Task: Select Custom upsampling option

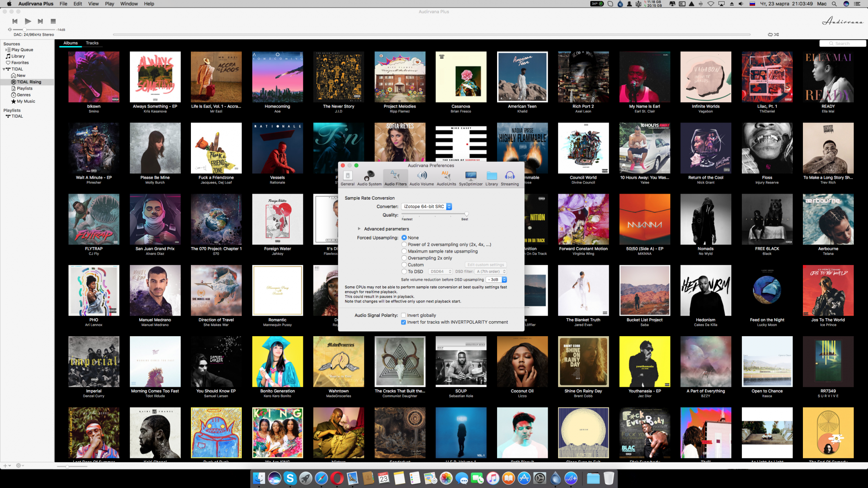Action: (404, 265)
